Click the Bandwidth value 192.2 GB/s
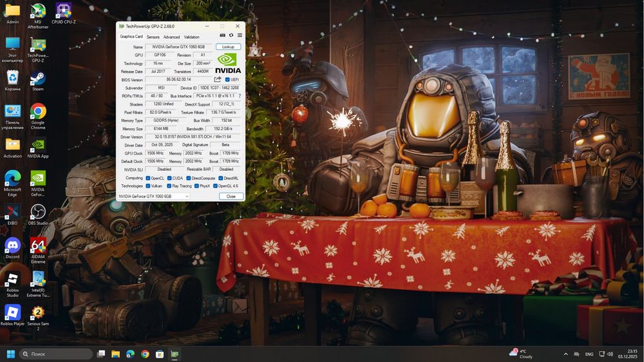This screenshot has width=644, height=362. tap(223, 129)
